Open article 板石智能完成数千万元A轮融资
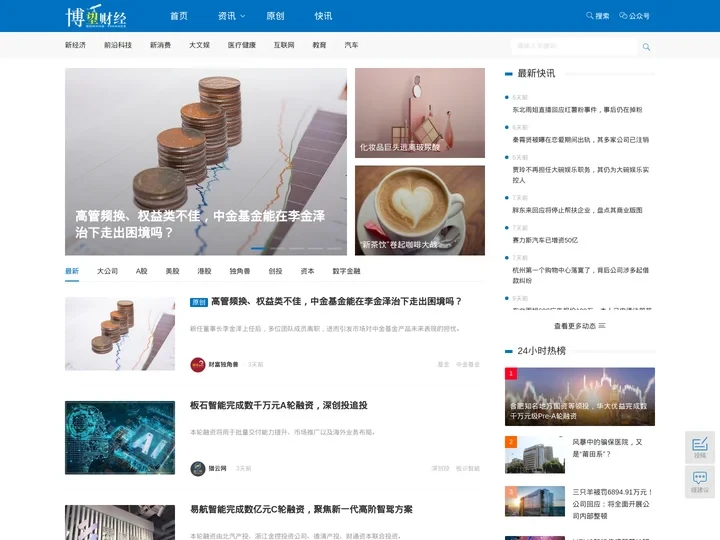The image size is (720, 540). (x=279, y=405)
